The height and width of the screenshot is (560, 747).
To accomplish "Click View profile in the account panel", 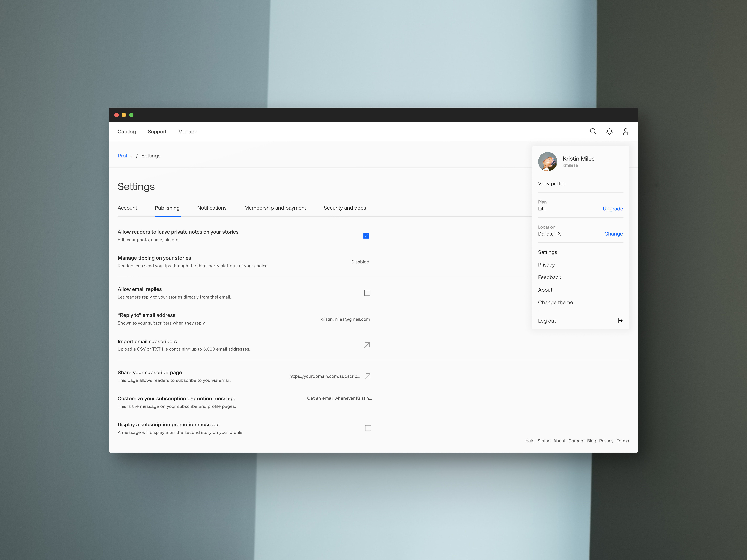I will pyautogui.click(x=551, y=183).
